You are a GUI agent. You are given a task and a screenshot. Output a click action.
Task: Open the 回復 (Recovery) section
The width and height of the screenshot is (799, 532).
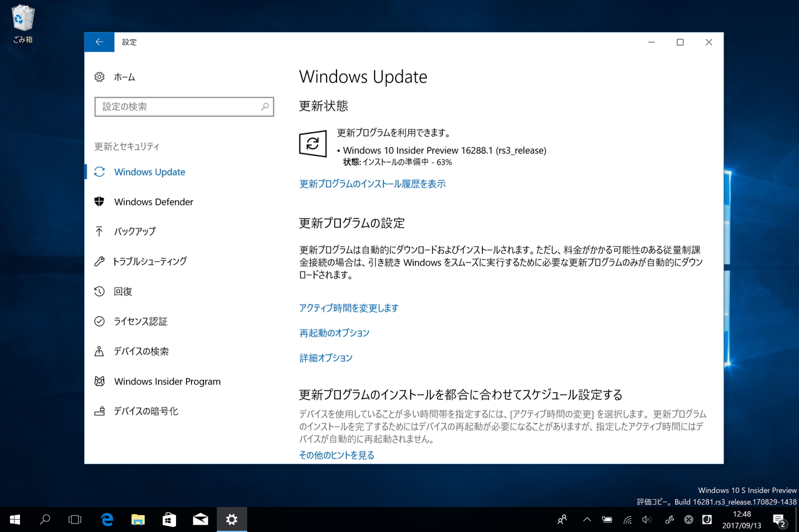click(x=122, y=291)
